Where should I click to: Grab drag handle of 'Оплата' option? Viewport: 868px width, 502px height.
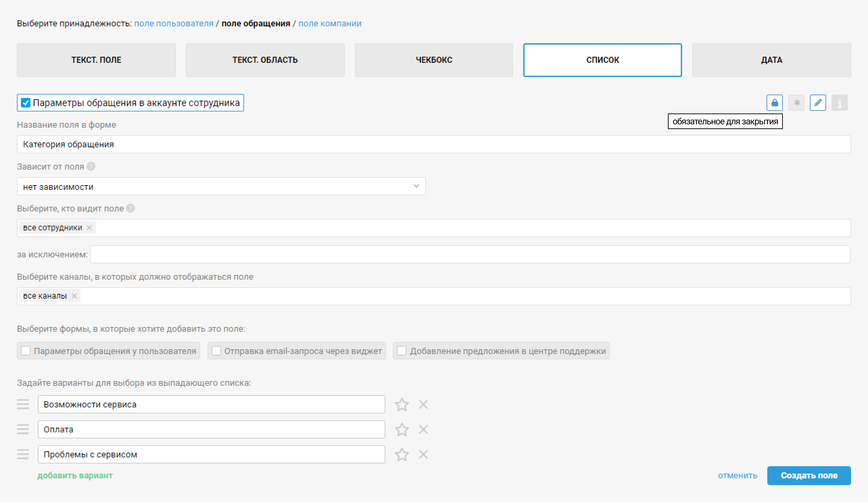click(23, 429)
